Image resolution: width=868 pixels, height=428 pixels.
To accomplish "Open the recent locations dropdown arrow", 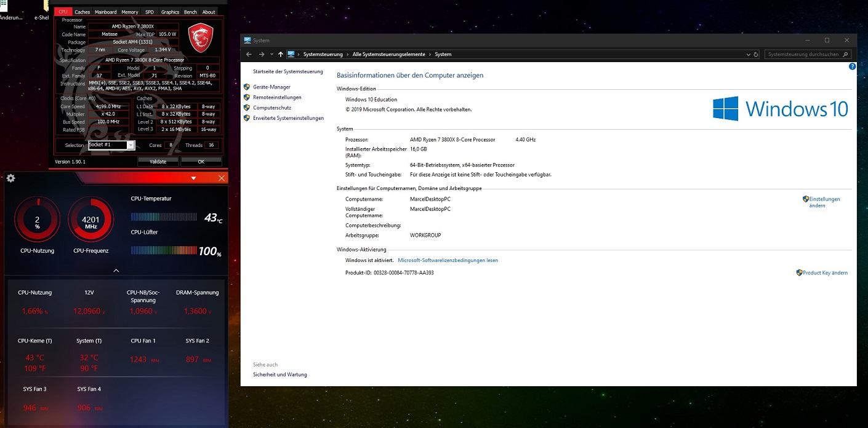I will (x=271, y=54).
